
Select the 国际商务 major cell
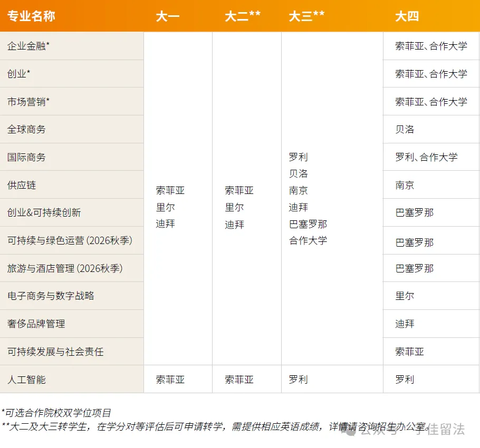click(72, 157)
